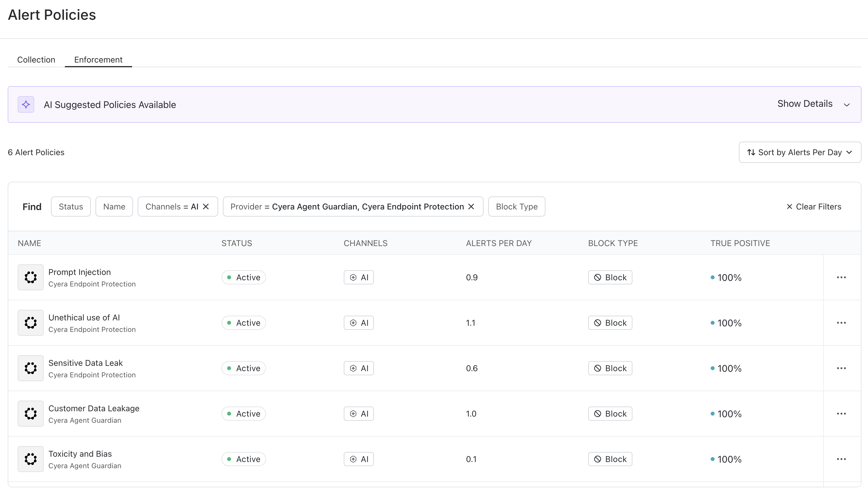Open Unethical use of AI policy icon
Screen dimensions: 868x498
(31, 322)
